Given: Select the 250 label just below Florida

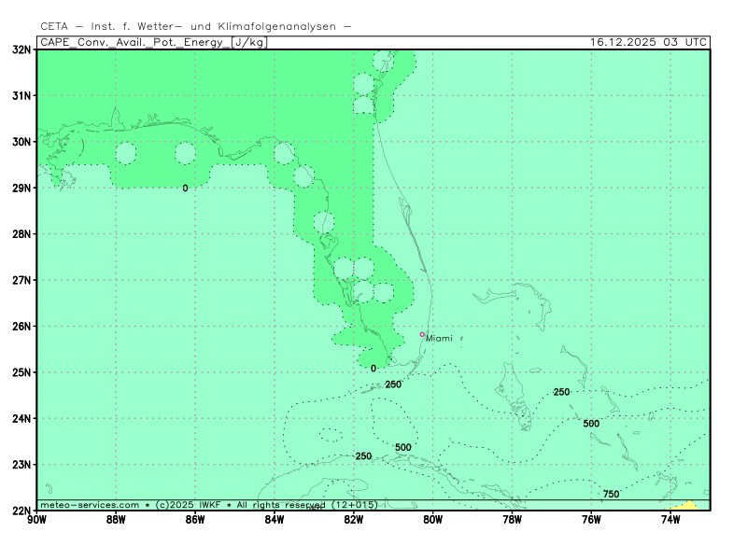Looking at the screenshot, I should 393,385.
